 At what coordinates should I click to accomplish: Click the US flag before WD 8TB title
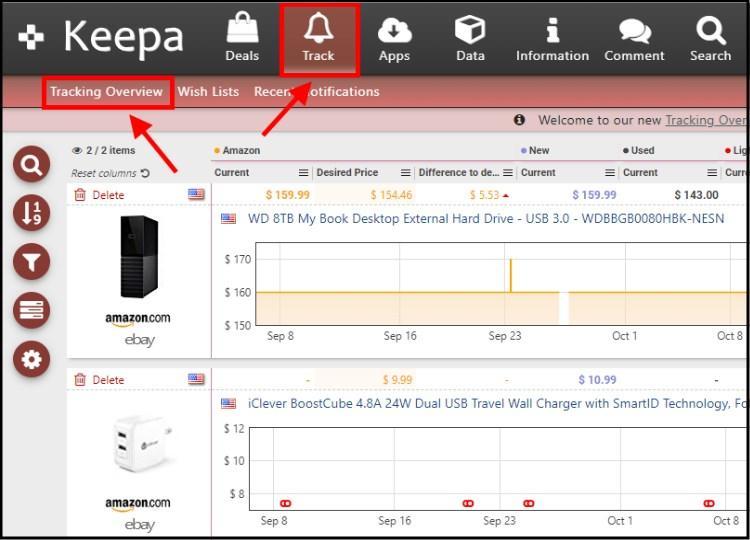coord(228,219)
